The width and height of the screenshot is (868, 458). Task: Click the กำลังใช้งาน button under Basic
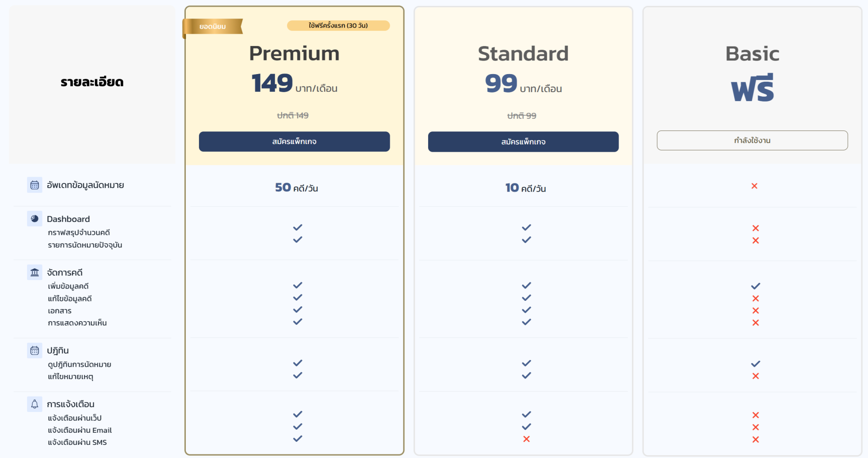(x=752, y=140)
